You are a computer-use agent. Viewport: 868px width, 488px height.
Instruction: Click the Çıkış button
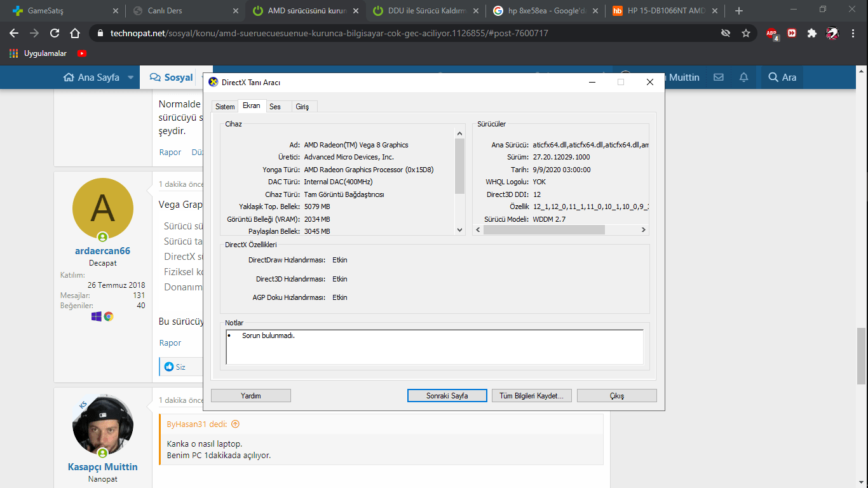[617, 395]
